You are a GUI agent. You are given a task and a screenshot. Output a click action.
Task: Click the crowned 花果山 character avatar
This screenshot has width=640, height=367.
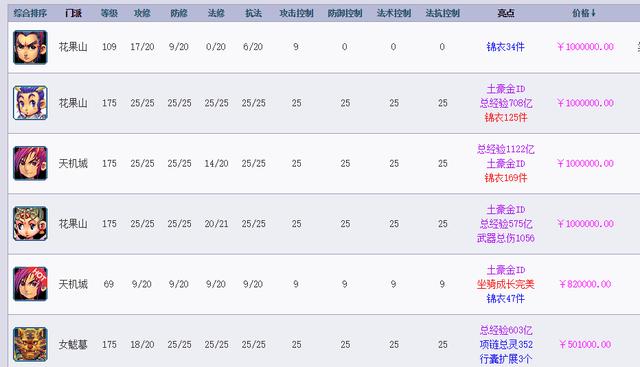point(30,224)
